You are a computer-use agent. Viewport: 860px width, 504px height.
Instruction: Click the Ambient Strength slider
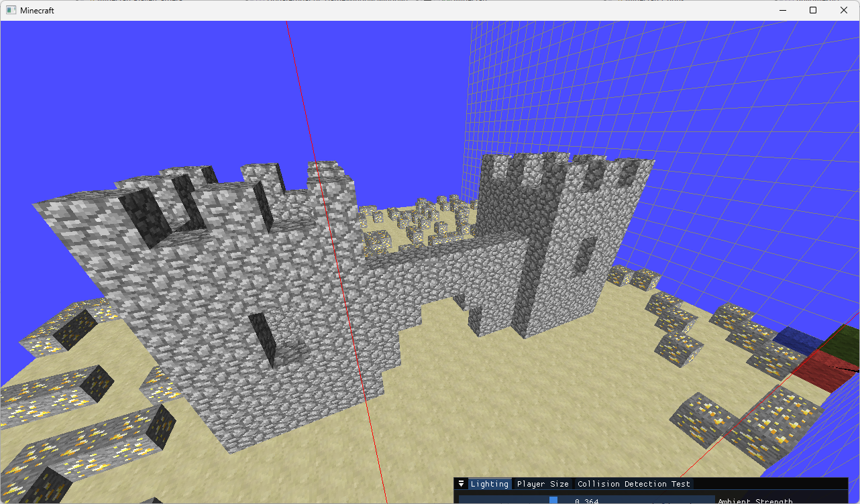click(x=586, y=500)
